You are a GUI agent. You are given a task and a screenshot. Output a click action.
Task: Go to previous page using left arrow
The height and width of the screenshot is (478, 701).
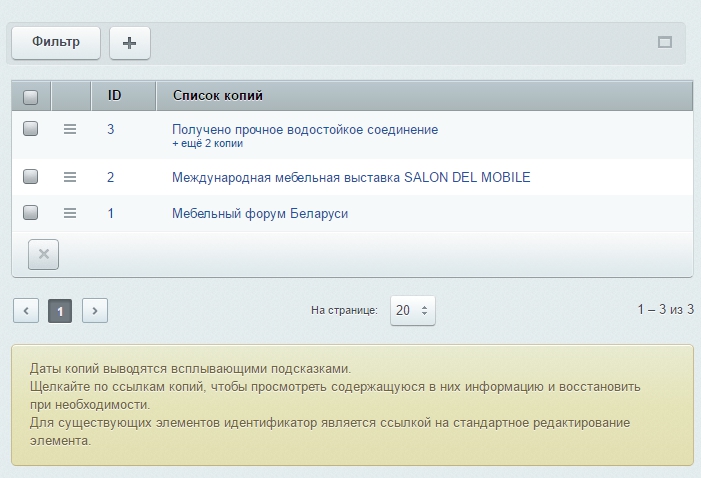tap(26, 311)
